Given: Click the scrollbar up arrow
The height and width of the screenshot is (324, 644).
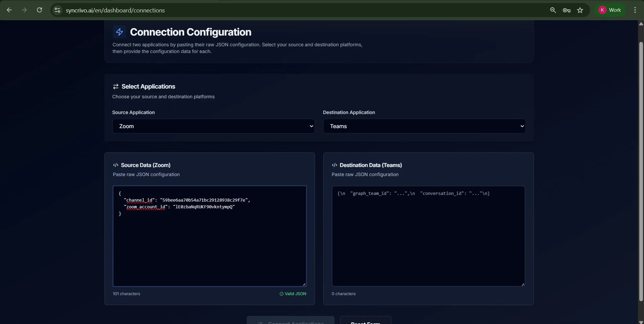Looking at the screenshot, I should 641,24.
